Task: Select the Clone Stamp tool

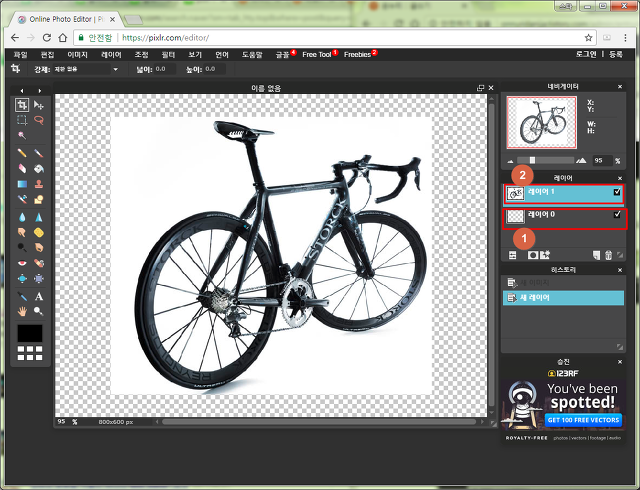Action: 39,184
